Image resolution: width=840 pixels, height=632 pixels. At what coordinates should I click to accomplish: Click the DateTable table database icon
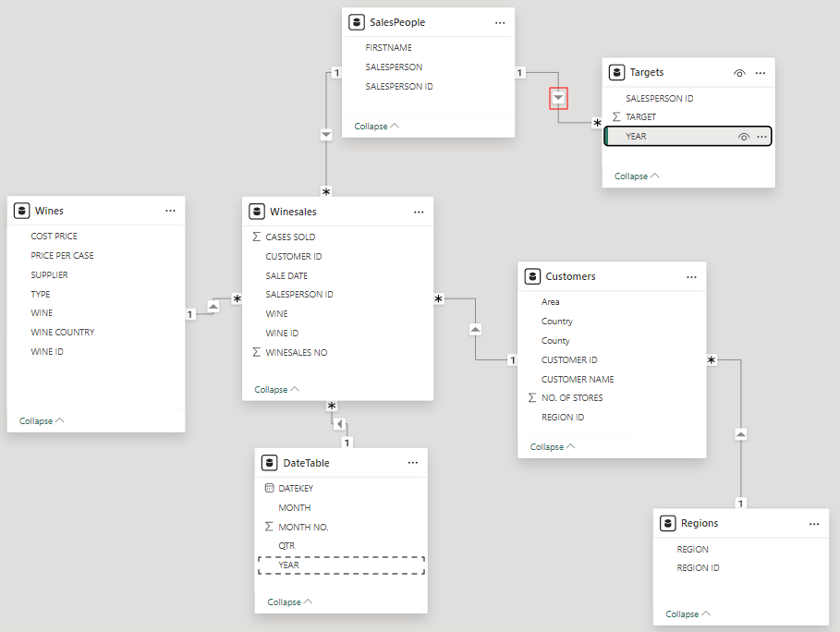click(x=270, y=463)
